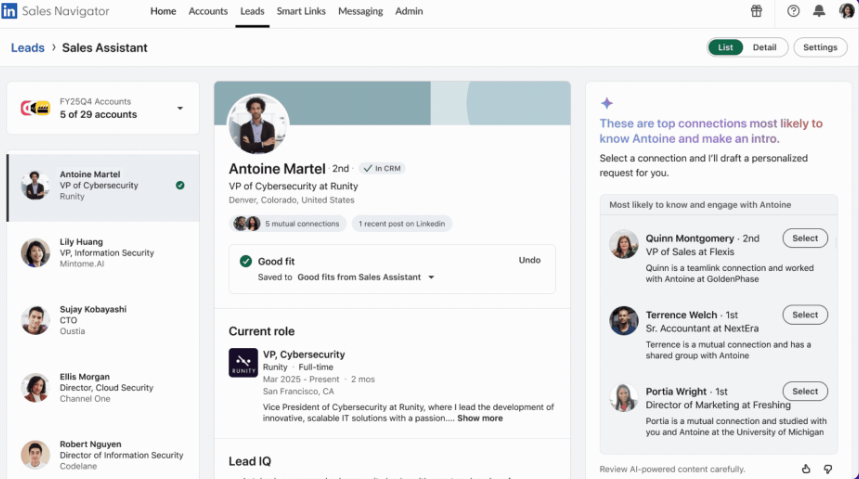
Task: Select Antoine Martel in the lead list
Action: (x=103, y=187)
